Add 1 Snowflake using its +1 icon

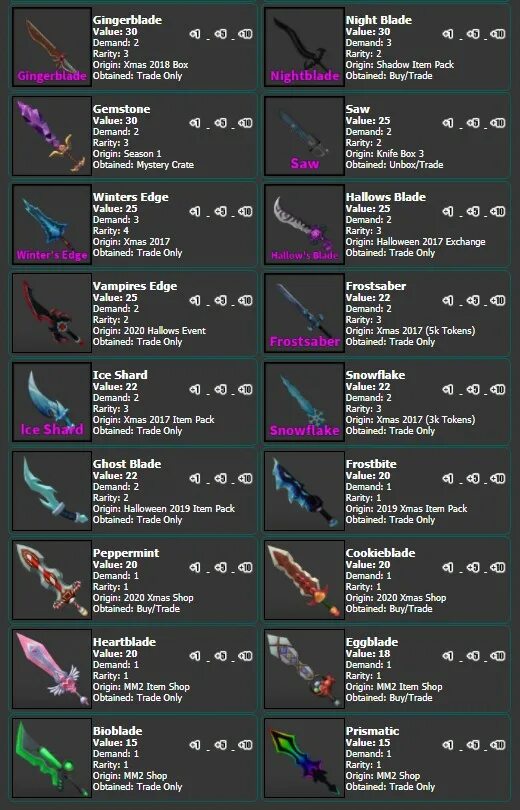pos(448,390)
